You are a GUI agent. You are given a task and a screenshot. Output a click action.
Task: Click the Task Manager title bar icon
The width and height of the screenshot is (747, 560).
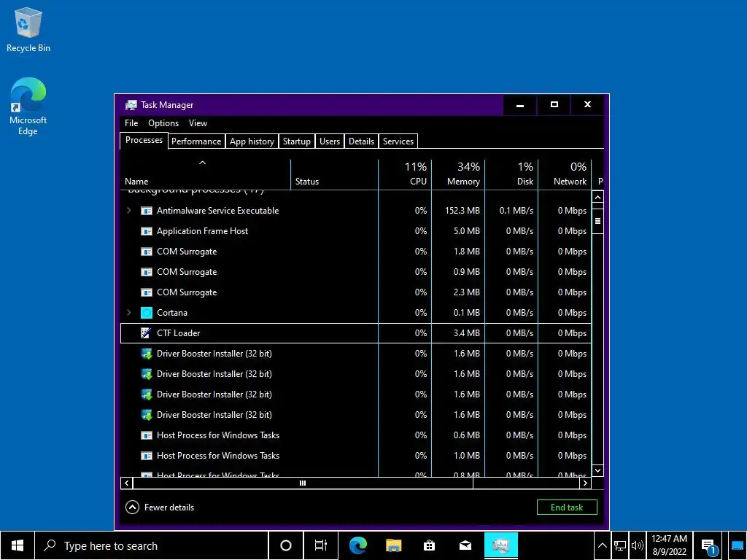coord(131,105)
